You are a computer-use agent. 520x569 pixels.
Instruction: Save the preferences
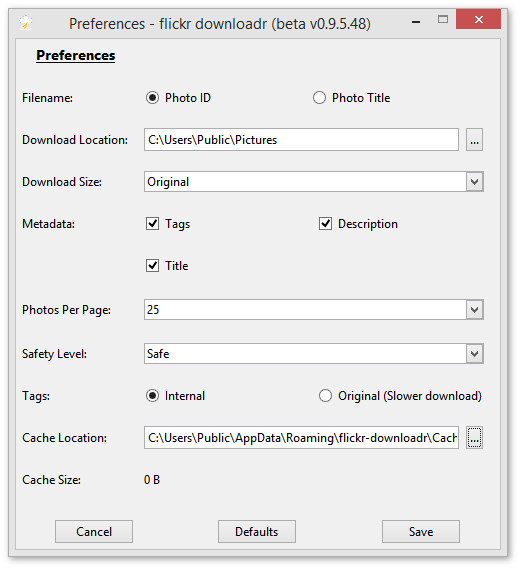[421, 532]
